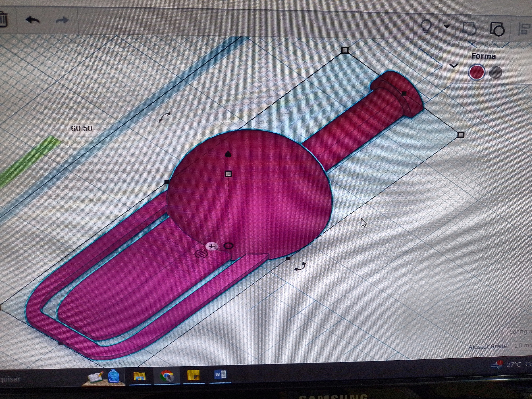This screenshot has width=532, height=399.
Task: Click the white height handle on the dome
Action: click(228, 174)
